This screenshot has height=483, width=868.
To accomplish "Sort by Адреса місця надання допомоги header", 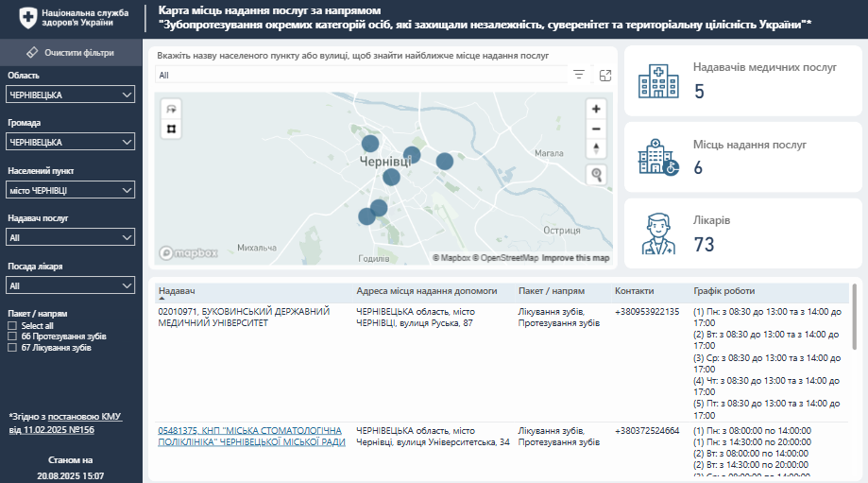I will click(426, 291).
